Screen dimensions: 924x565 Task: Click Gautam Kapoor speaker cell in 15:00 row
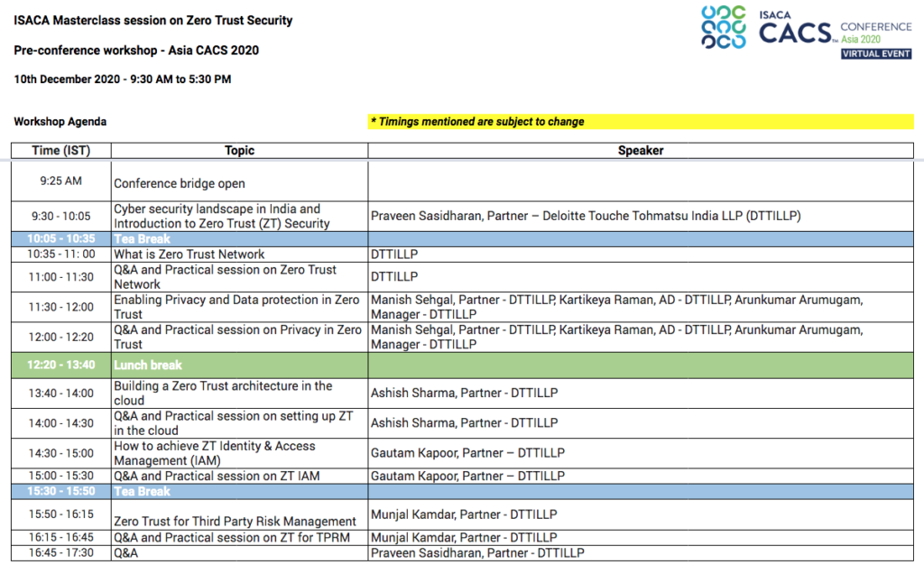[x=641, y=476]
